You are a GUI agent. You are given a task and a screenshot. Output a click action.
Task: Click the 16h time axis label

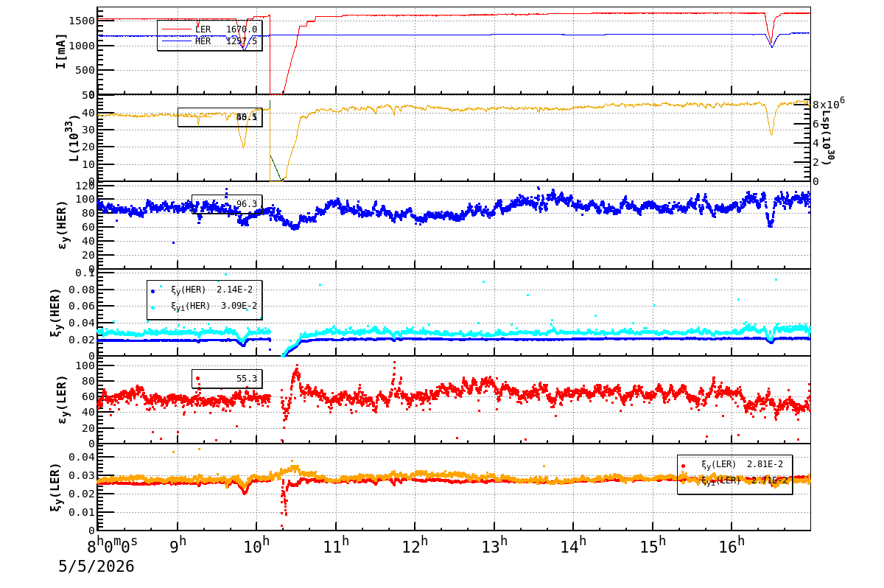coord(732,546)
